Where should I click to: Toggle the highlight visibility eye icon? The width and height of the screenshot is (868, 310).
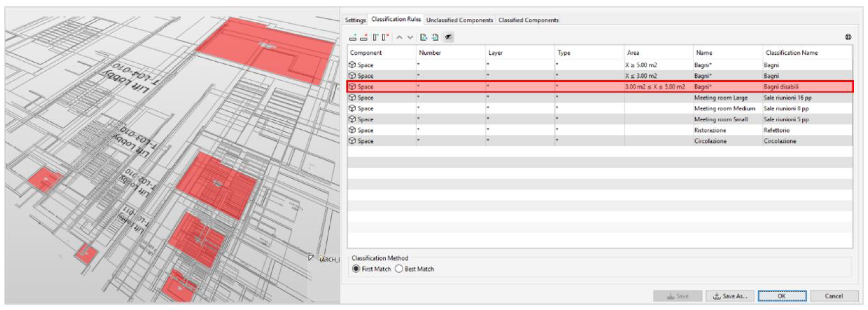[448, 37]
